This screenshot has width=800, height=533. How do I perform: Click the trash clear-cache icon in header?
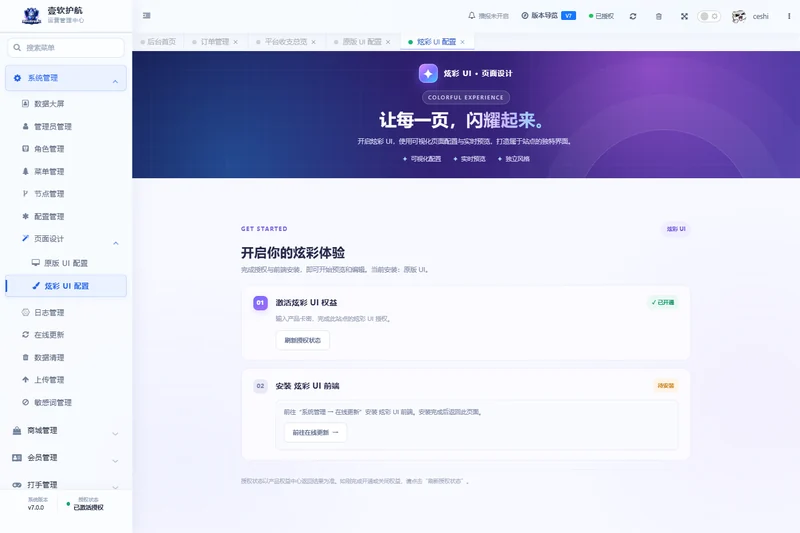click(659, 16)
